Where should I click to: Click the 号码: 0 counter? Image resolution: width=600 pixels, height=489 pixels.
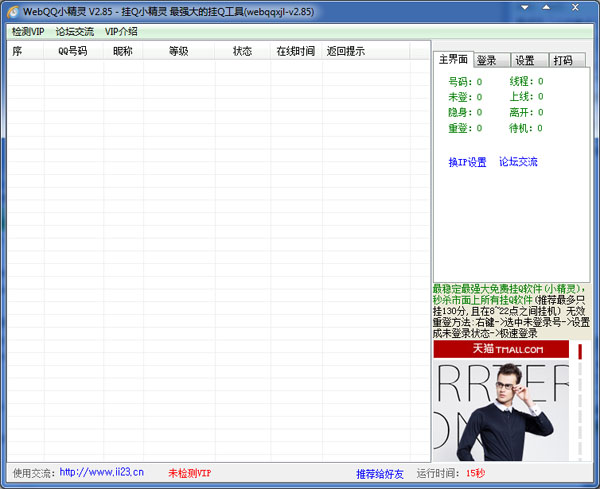[465, 82]
